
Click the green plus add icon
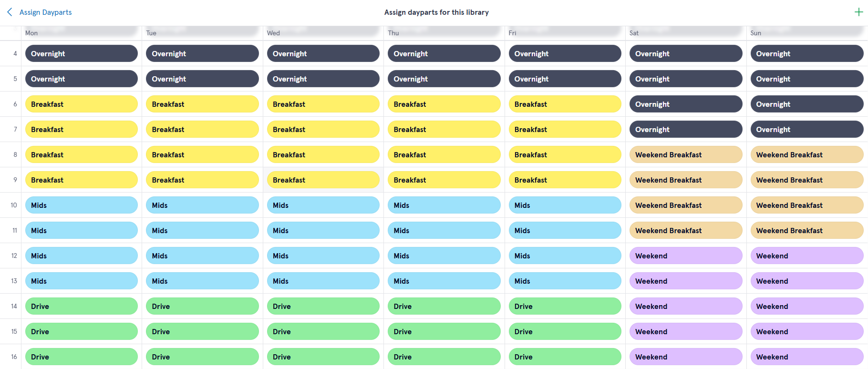tap(858, 12)
